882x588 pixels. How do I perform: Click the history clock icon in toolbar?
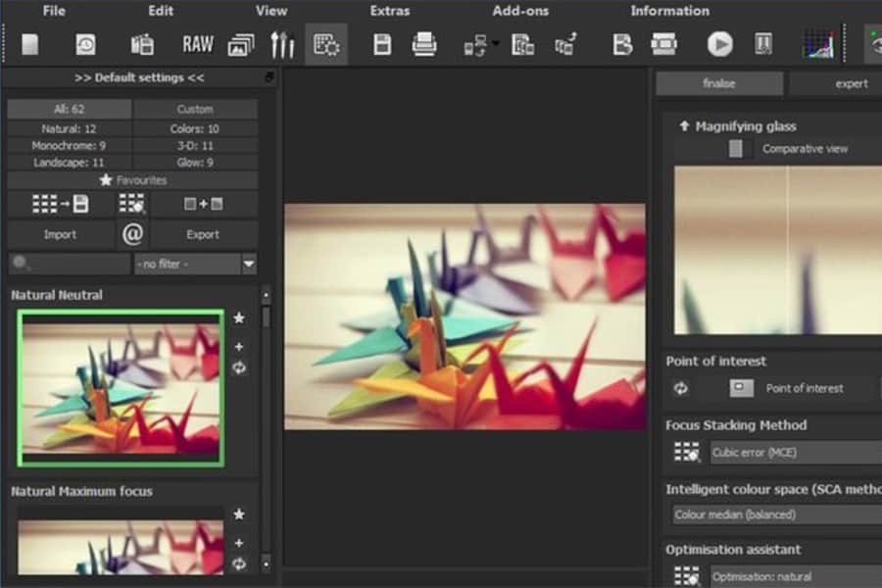tap(85, 44)
